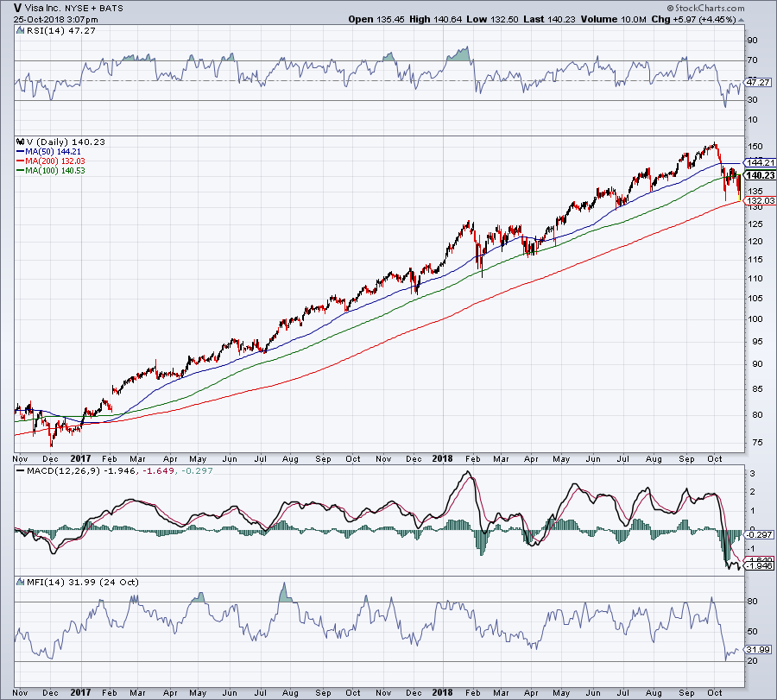Click the 2017 label on the MFI panel date axis
The height and width of the screenshot is (700, 777).
tap(81, 692)
